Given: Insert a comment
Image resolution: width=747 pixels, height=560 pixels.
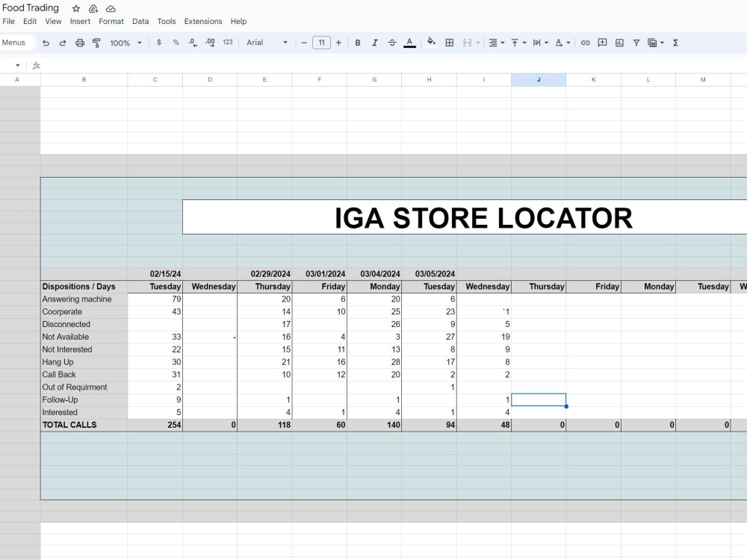Looking at the screenshot, I should (x=602, y=43).
